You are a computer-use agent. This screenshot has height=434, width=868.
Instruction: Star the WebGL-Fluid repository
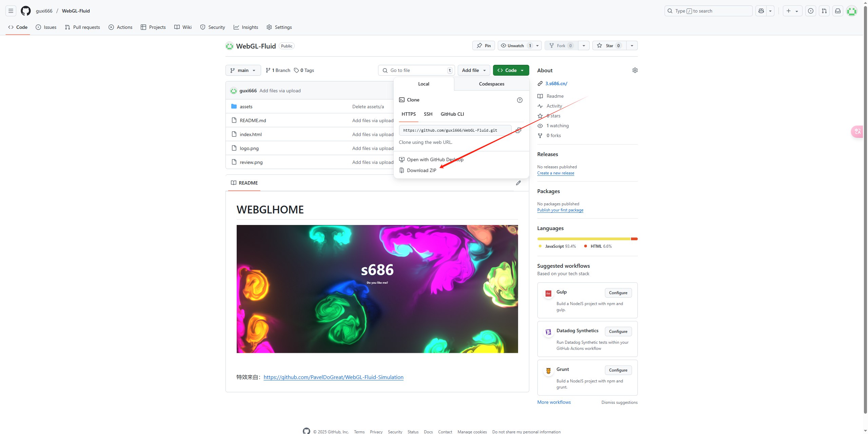click(x=609, y=46)
